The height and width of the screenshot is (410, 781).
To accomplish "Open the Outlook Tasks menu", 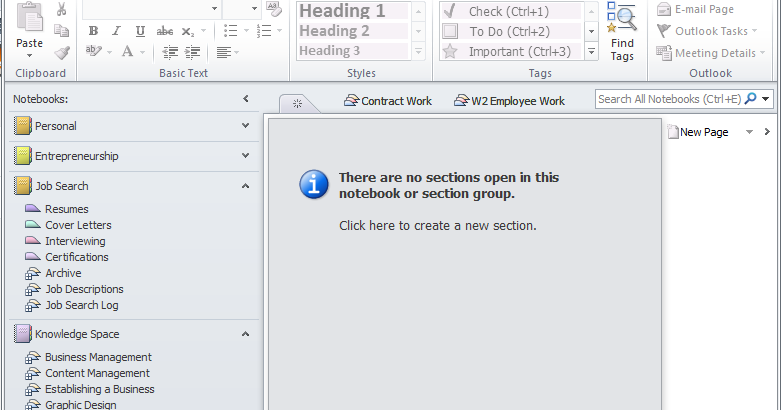I will pos(707,31).
